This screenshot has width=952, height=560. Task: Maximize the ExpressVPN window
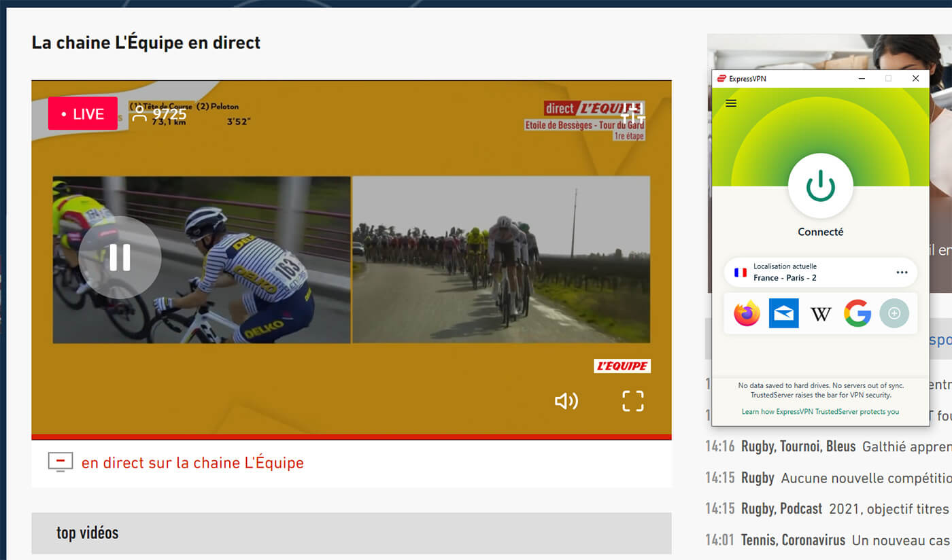click(888, 79)
